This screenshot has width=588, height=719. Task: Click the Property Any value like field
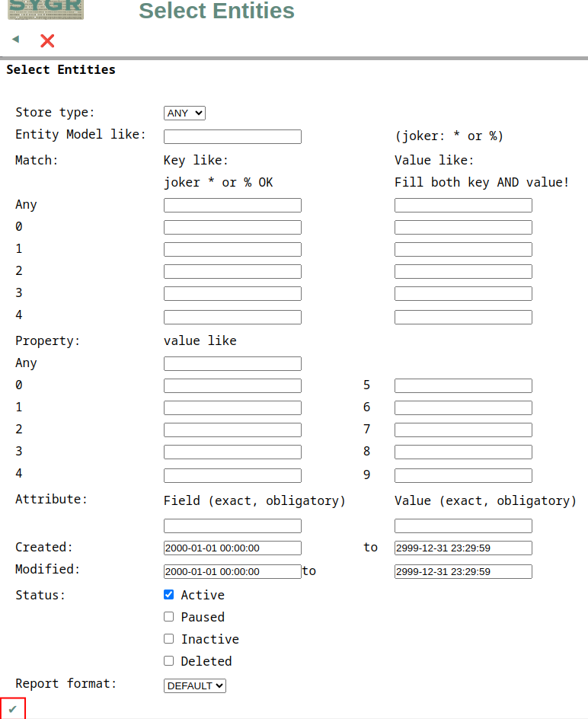tap(232, 363)
